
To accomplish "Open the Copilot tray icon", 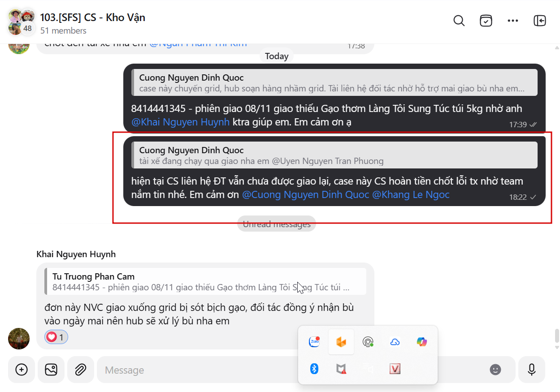I will click(422, 342).
